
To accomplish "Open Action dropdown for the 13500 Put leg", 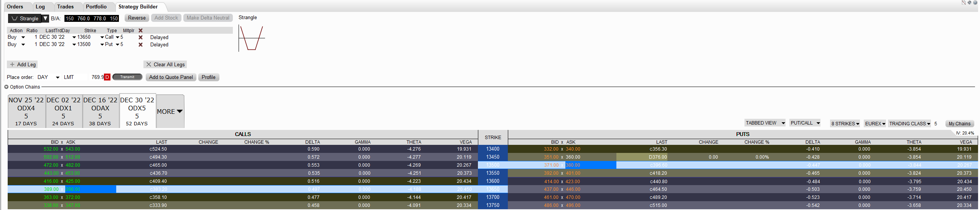I will [23, 44].
